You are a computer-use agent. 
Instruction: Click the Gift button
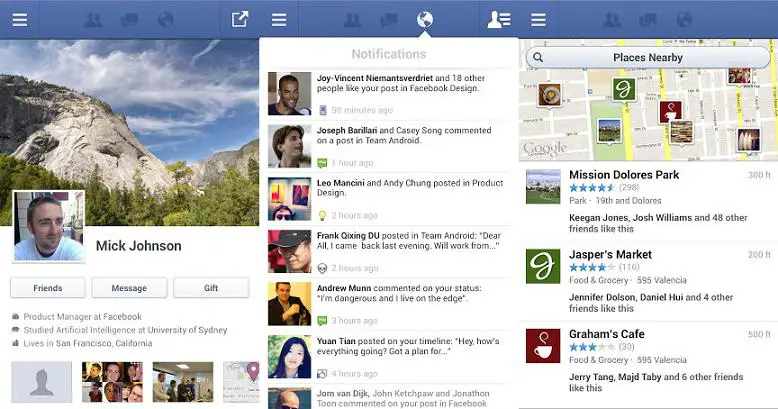point(211,288)
